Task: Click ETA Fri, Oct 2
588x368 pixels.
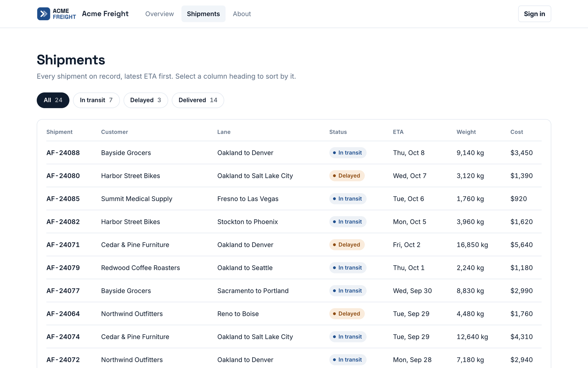Action: pyautogui.click(x=406, y=245)
